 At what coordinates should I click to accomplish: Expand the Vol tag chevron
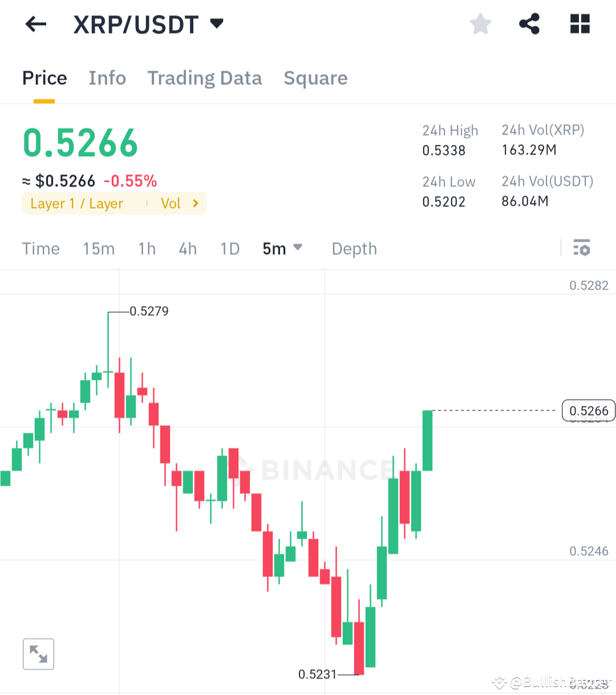click(194, 204)
